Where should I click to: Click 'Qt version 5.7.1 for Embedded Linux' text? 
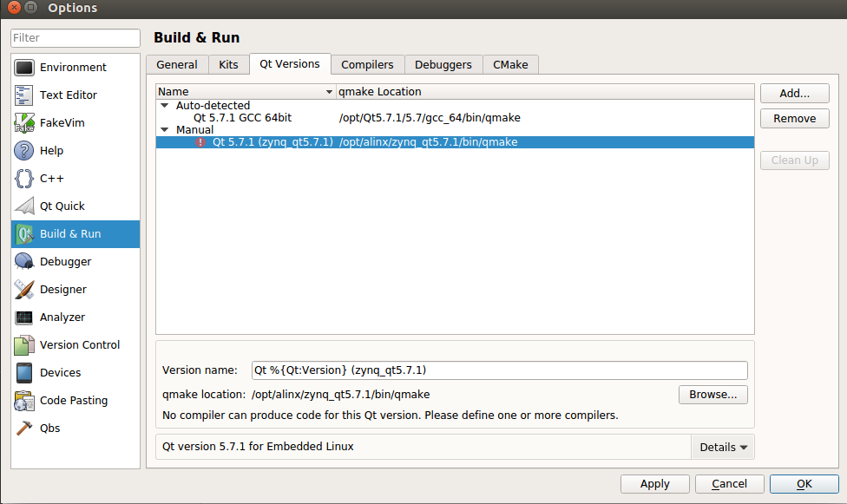pos(258,447)
